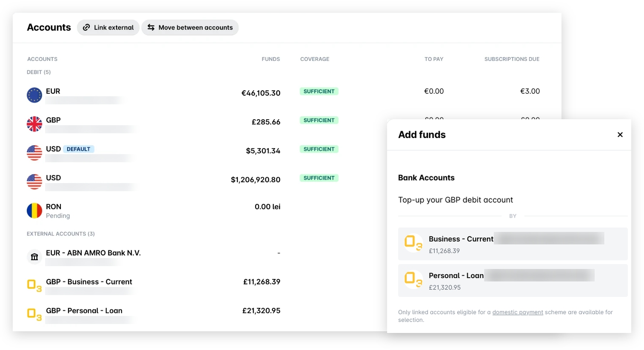
Task: Click the DEFAULT badge on the USD account
Action: click(79, 149)
